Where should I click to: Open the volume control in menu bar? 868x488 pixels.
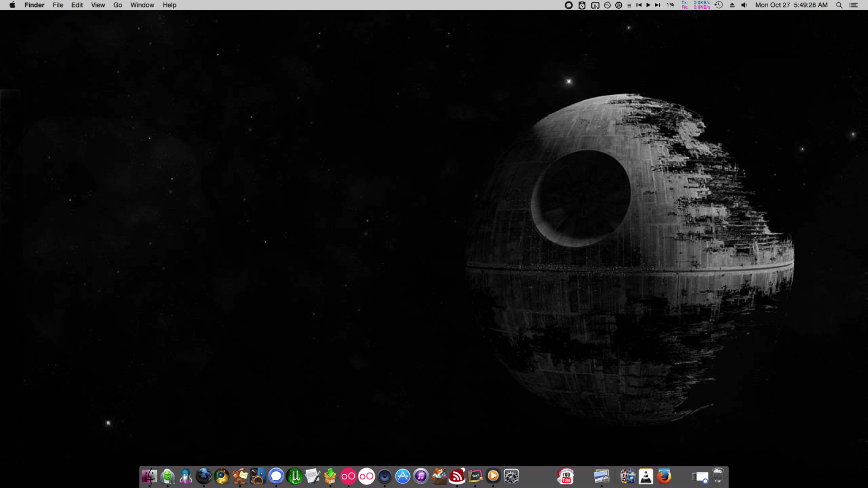click(744, 5)
